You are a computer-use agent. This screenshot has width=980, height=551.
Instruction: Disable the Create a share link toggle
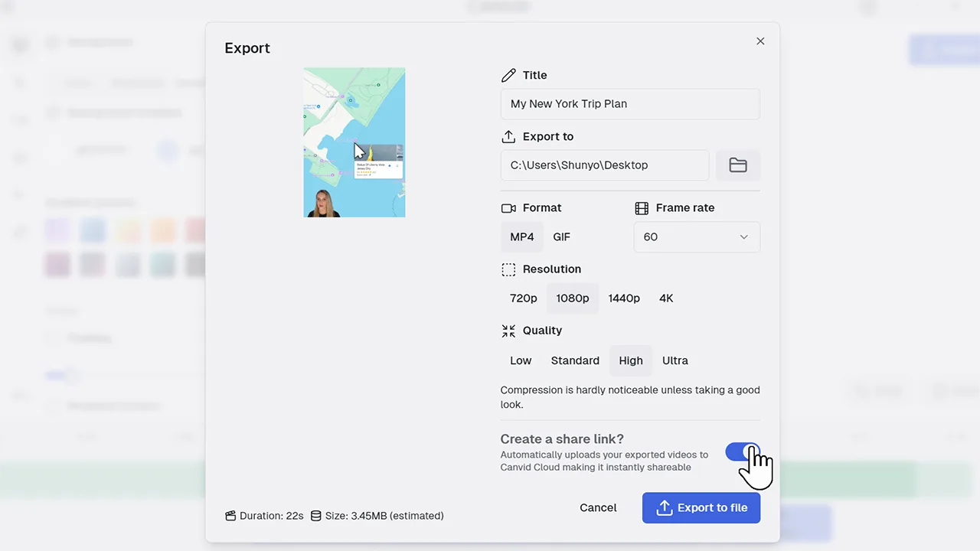(743, 452)
